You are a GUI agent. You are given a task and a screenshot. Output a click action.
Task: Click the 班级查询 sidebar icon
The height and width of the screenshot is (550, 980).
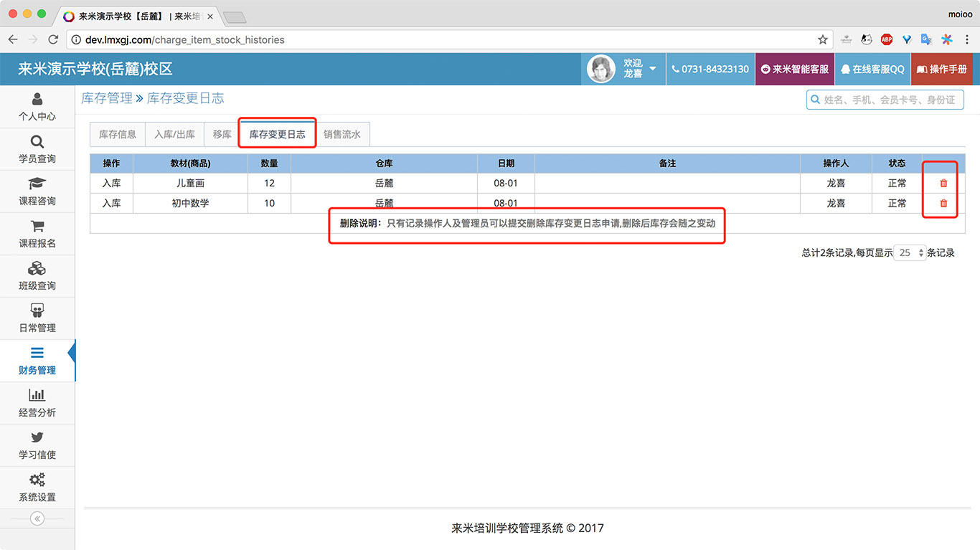pos(37,276)
